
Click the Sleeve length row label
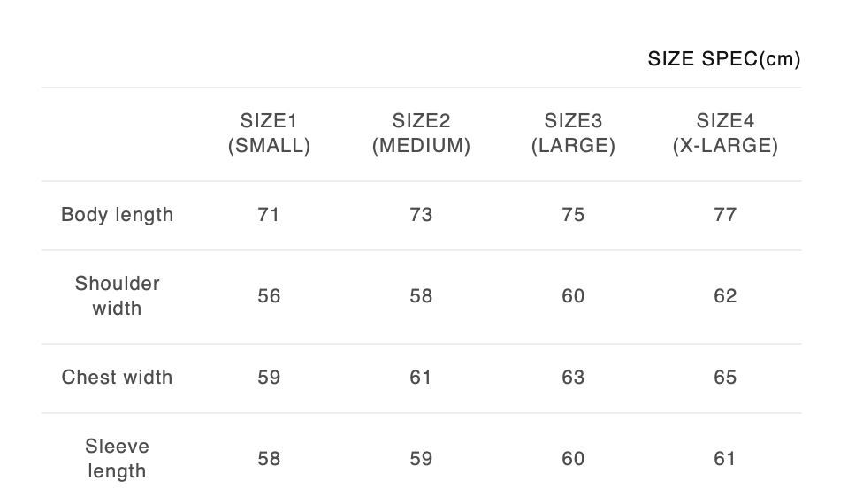pos(117,459)
